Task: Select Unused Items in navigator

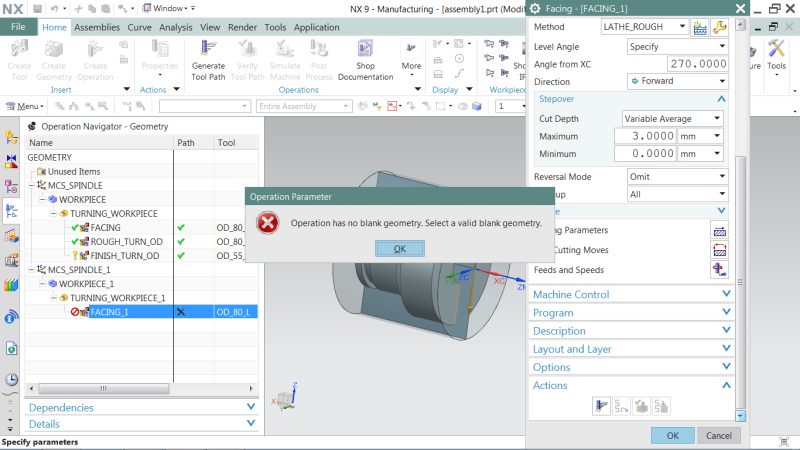Action: [x=73, y=171]
